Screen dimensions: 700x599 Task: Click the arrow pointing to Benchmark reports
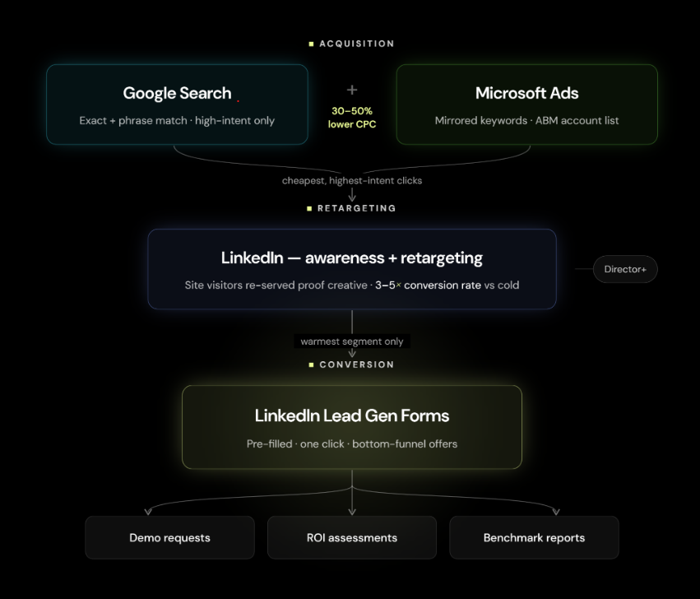(x=556, y=512)
